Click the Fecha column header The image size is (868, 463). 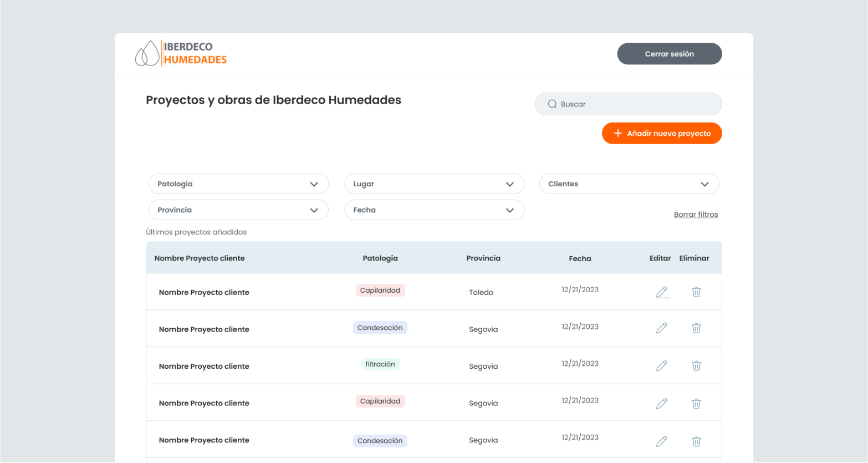coord(580,258)
